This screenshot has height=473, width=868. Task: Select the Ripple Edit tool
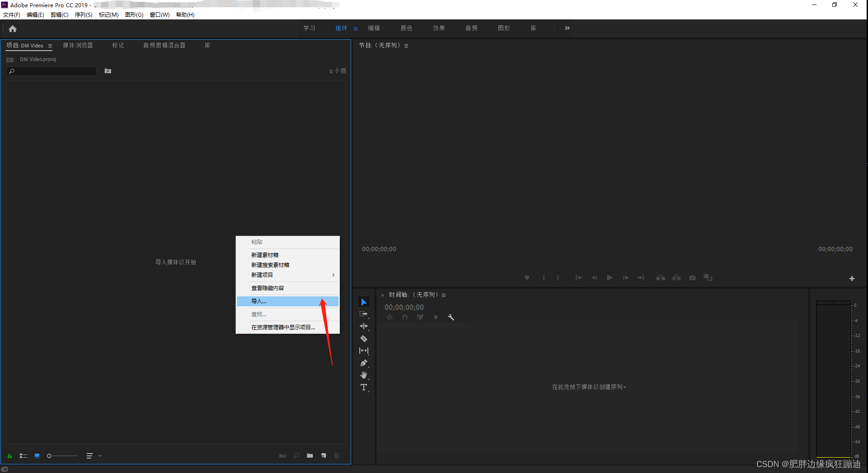pos(364,326)
